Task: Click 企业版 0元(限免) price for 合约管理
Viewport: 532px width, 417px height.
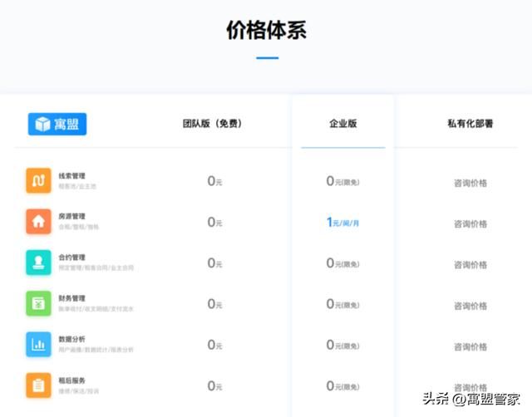Action: (x=342, y=263)
